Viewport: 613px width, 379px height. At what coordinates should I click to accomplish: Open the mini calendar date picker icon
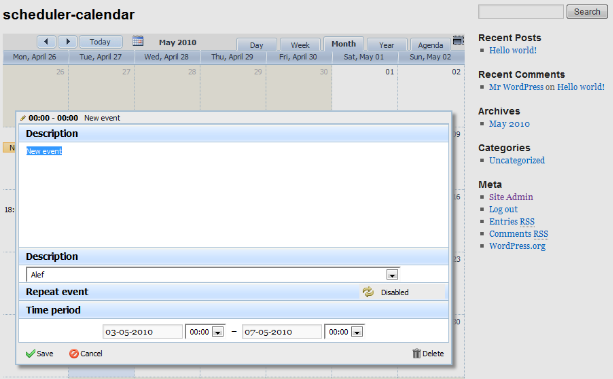pyautogui.click(x=138, y=41)
